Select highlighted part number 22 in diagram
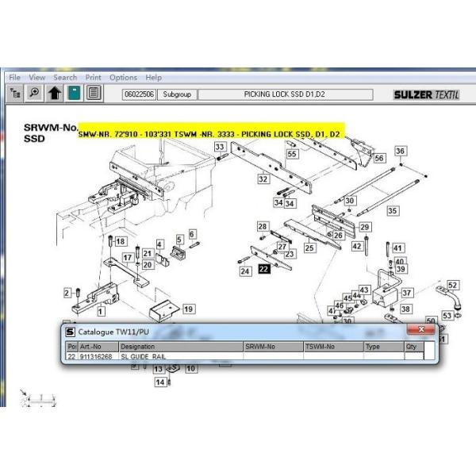This screenshot has height=476, width=476. click(x=263, y=270)
